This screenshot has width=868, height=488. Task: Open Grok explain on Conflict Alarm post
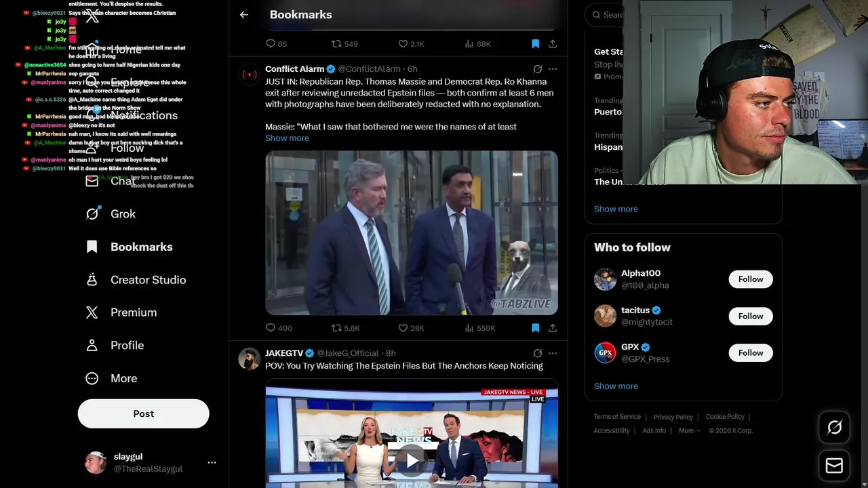[538, 69]
